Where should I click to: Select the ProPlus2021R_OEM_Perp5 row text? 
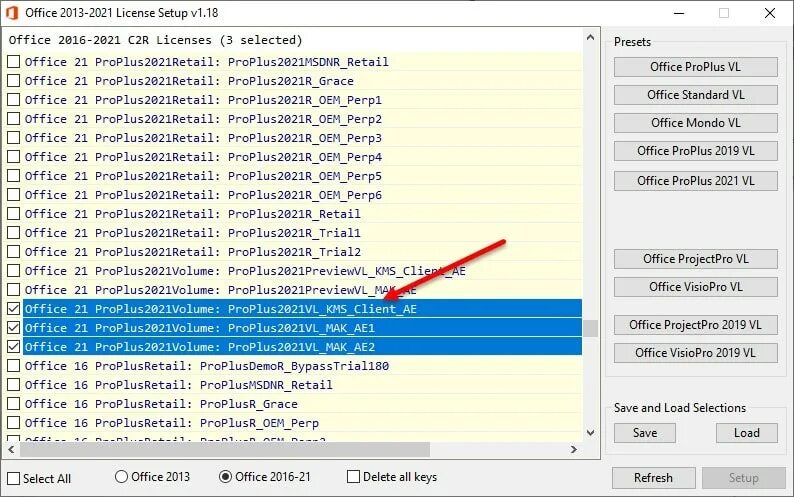coord(204,176)
